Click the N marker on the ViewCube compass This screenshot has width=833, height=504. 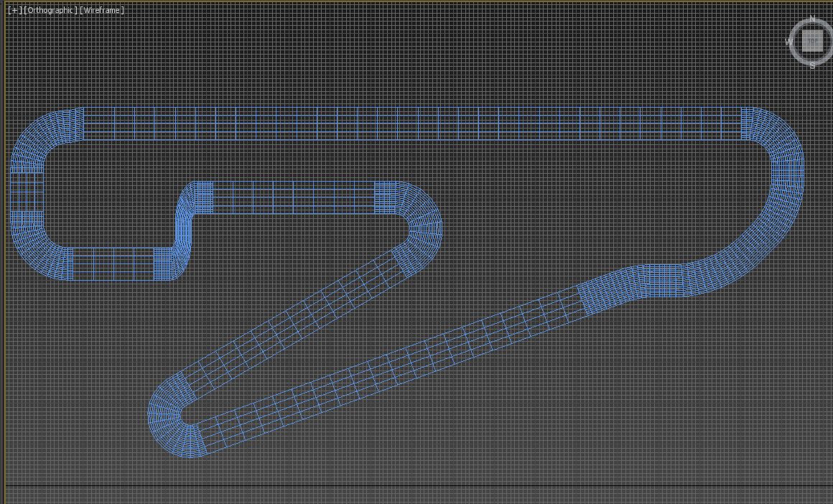(x=813, y=17)
